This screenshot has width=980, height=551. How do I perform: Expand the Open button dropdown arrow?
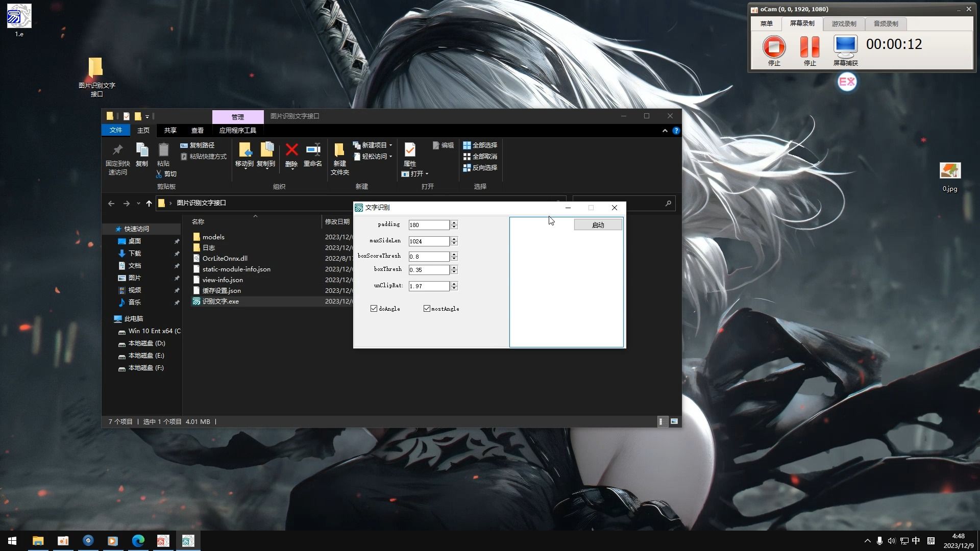427,174
